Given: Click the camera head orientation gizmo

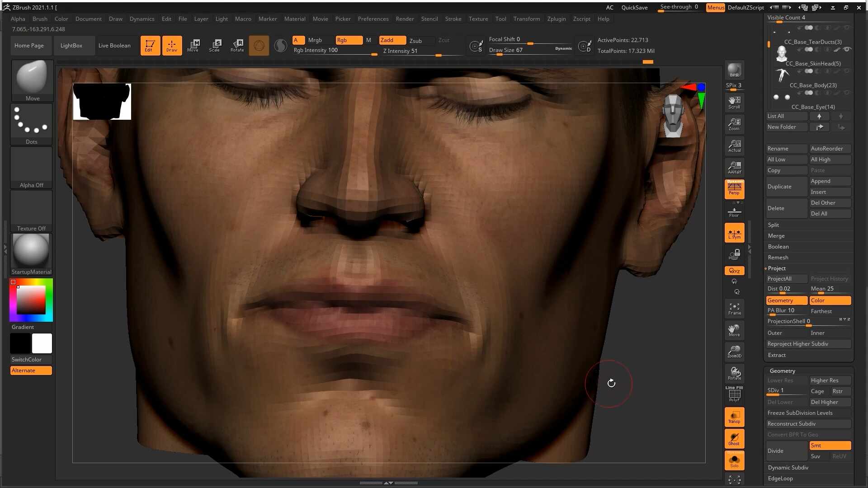Looking at the screenshot, I should pos(673,116).
